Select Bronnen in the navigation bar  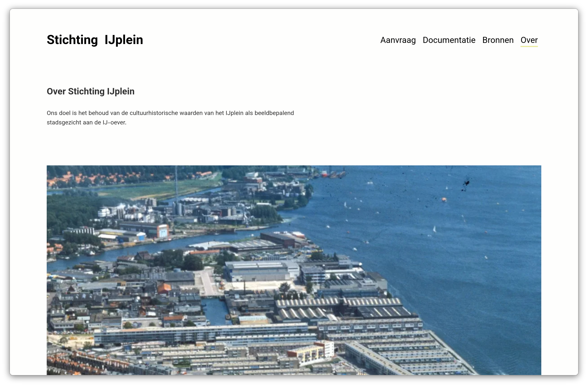coord(498,40)
